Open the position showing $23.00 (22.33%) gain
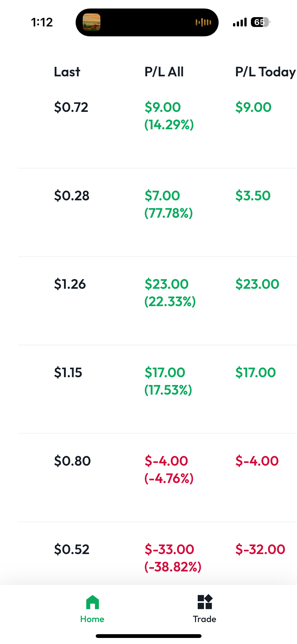 pos(157,301)
